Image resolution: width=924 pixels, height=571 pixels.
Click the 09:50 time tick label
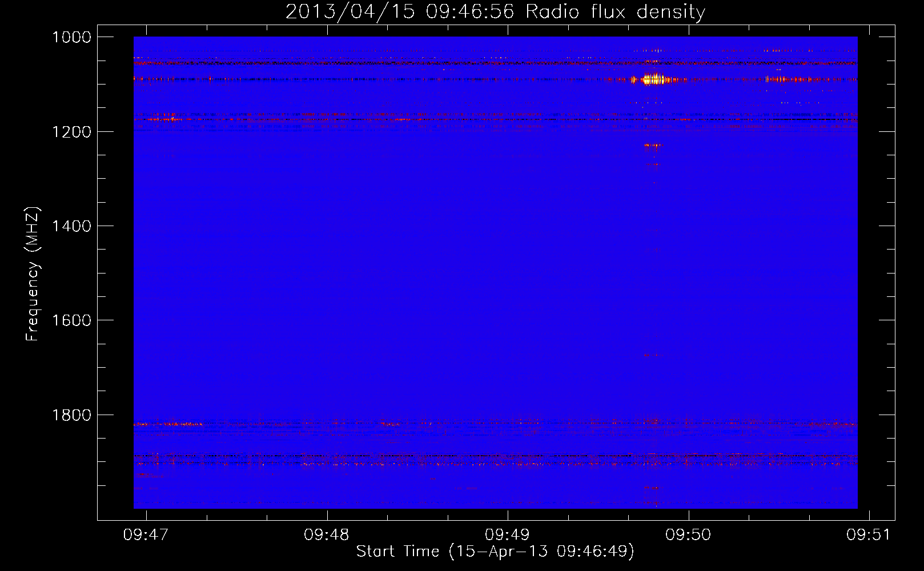click(x=688, y=534)
